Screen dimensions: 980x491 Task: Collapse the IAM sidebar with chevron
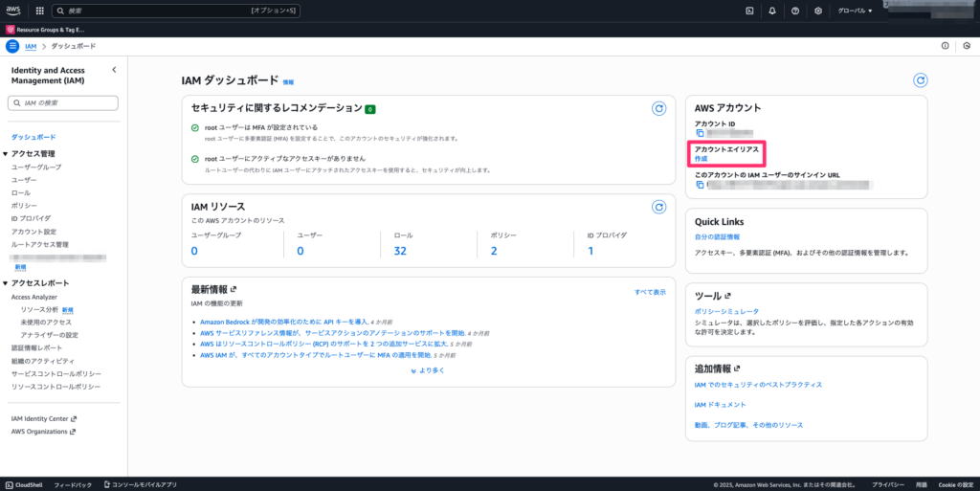coord(114,70)
